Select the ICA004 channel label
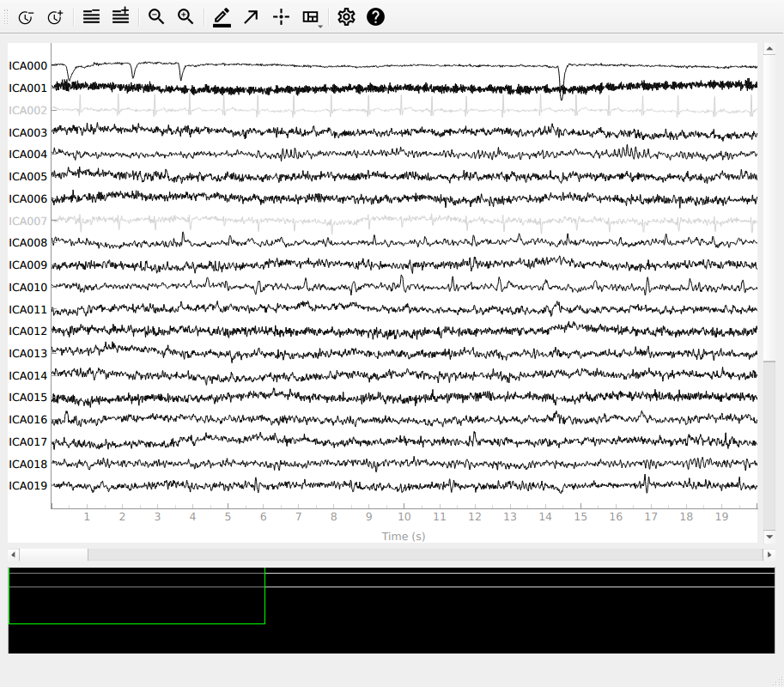Screen dimensions: 784x687 tap(28, 155)
